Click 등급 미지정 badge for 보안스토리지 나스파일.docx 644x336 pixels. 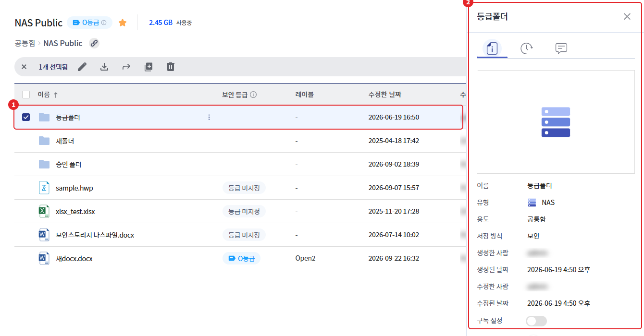click(244, 235)
